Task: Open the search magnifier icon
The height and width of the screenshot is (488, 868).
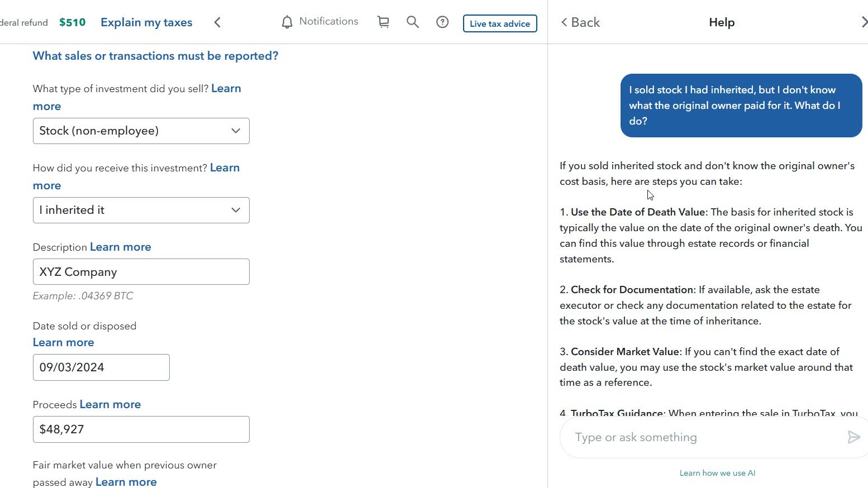Action: coord(413,22)
